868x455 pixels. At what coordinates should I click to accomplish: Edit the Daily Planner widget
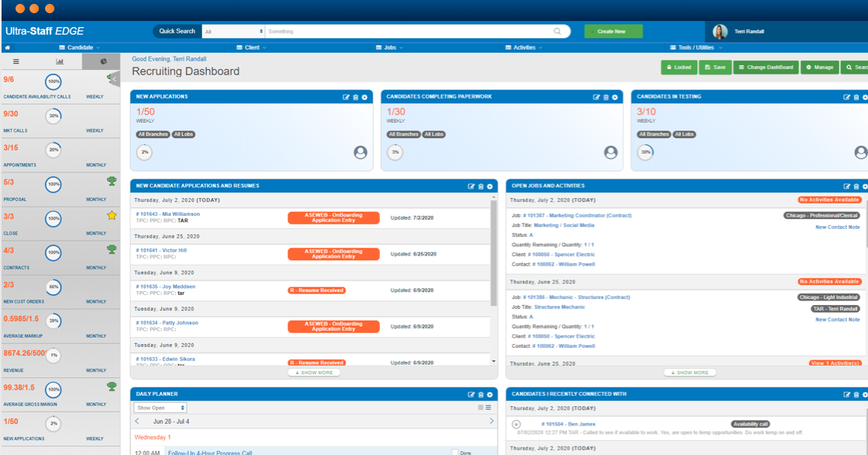(471, 394)
